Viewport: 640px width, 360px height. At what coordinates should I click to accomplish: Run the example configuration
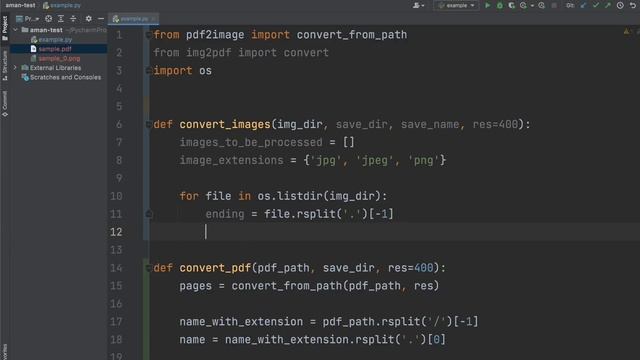pyautogui.click(x=487, y=5)
